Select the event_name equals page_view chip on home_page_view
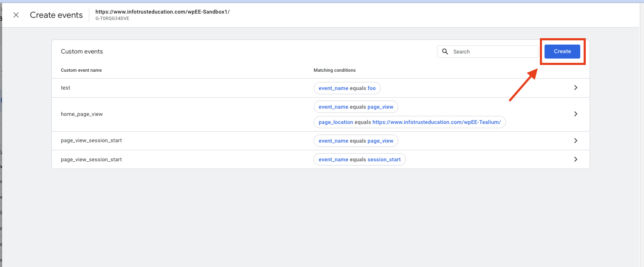 [x=356, y=107]
